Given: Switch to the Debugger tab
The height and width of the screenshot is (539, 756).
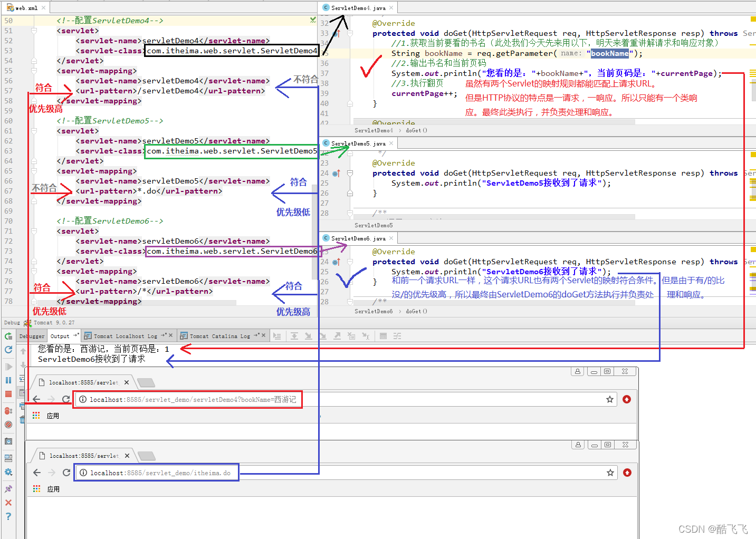Looking at the screenshot, I should click(x=32, y=336).
